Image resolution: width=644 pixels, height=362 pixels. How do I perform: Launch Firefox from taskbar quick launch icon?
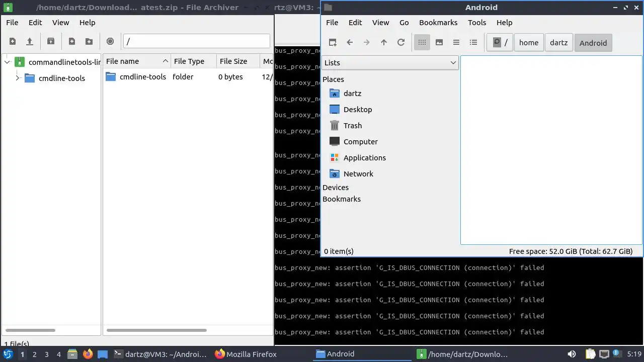[x=88, y=354]
